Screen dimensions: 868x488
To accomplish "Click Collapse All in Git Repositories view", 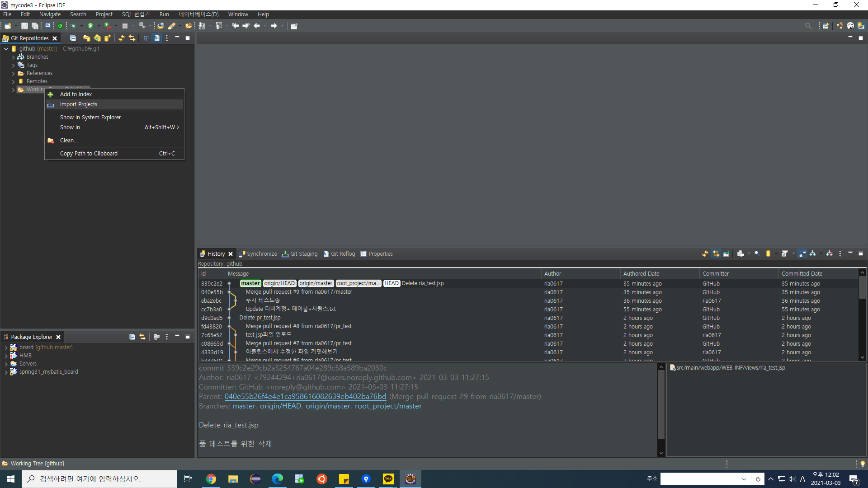I will tap(73, 38).
